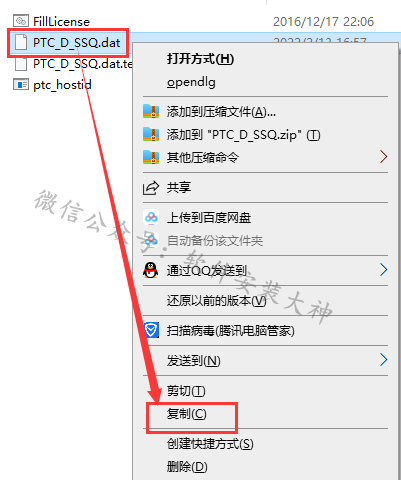The width and height of the screenshot is (401, 480).
Task: Choose 删除(D) from the context menu
Action: 187,467
